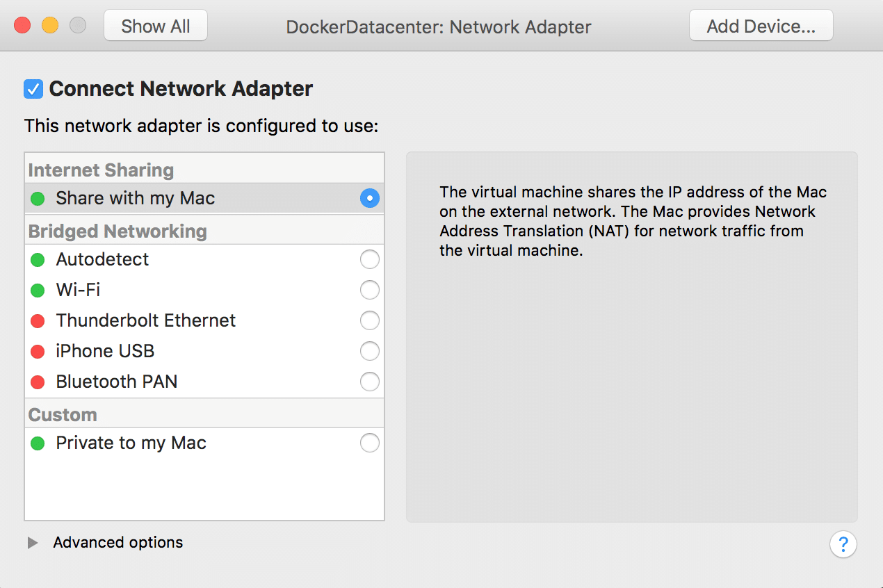
Task: Click the red status dot beside Bluetooth PAN
Action: [x=38, y=382]
